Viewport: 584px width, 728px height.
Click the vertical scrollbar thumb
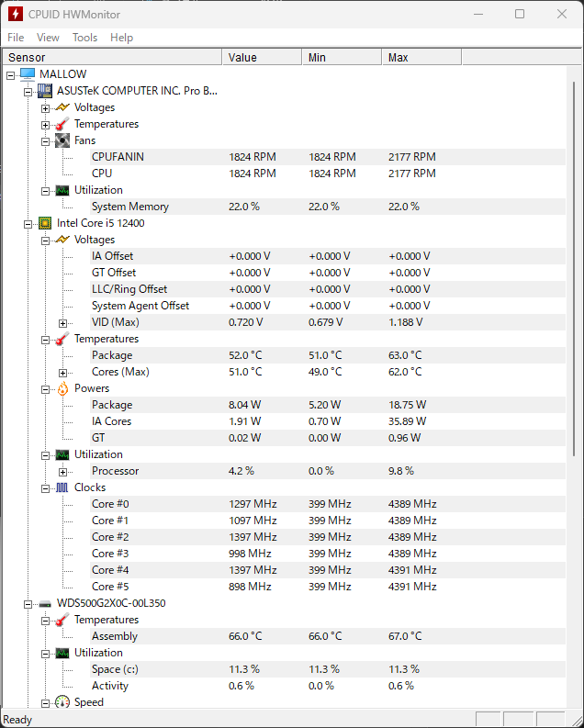(x=574, y=268)
